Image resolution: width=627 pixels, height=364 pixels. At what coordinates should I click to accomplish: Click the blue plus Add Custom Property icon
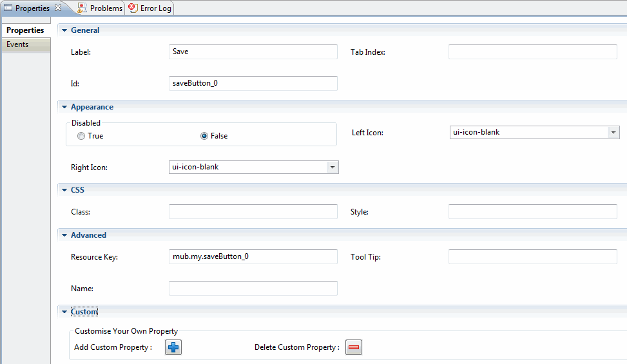173,347
